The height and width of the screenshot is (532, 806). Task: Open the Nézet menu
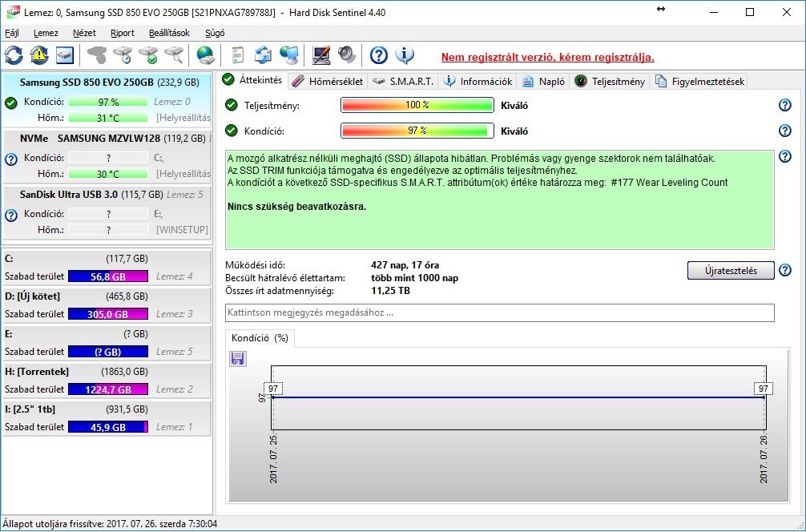84,33
